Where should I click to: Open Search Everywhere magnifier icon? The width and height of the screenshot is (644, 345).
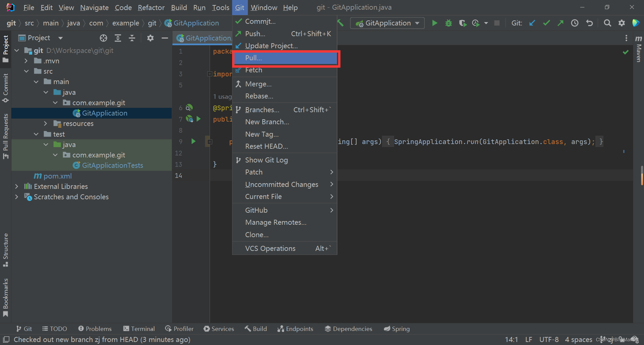click(607, 23)
